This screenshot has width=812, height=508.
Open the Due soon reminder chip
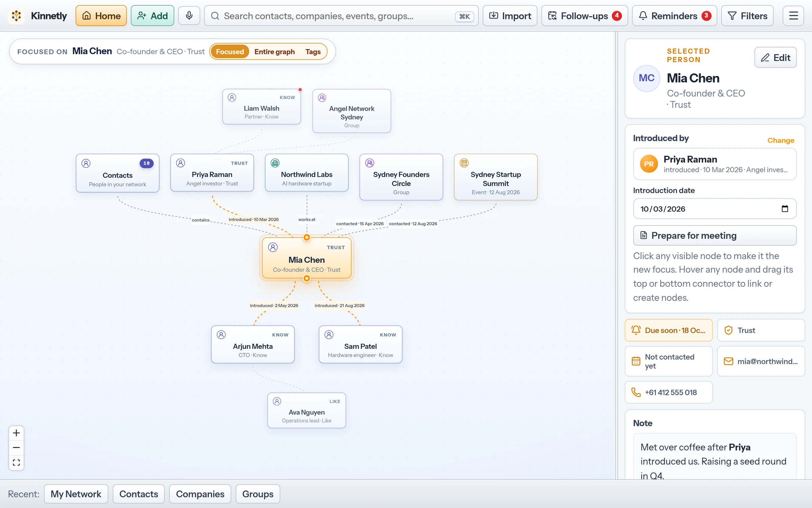point(669,330)
